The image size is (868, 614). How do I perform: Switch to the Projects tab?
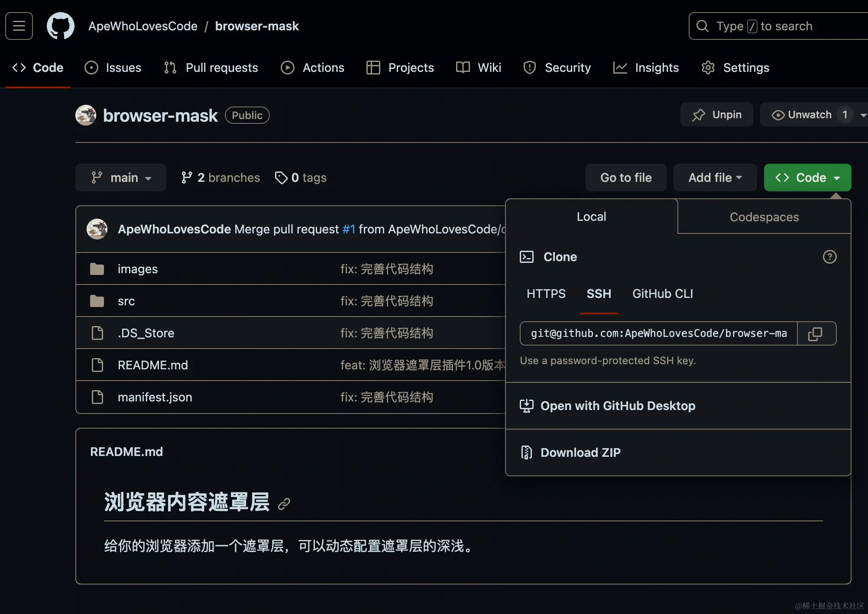(x=400, y=68)
